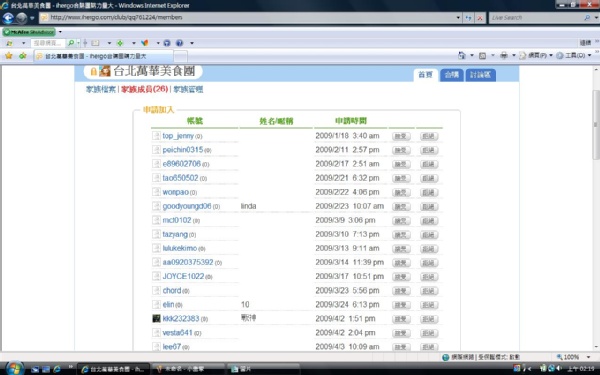Switch to the 合購 tab

pyautogui.click(x=452, y=75)
